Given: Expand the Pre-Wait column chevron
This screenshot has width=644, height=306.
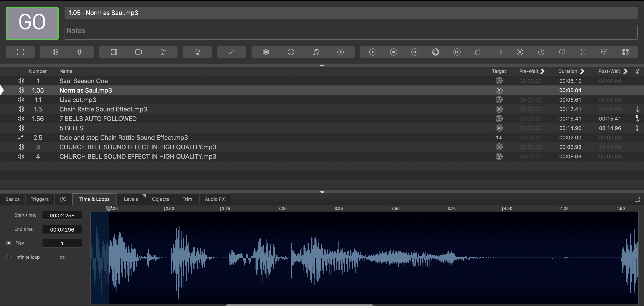Looking at the screenshot, I should tap(542, 71).
